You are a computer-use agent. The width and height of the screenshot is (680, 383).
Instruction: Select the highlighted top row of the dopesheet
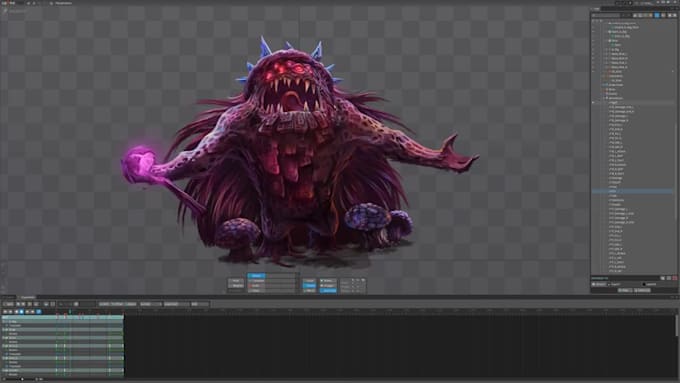[62, 318]
